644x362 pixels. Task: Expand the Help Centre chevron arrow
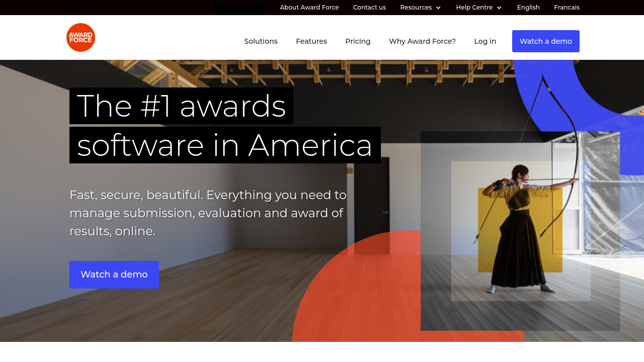(499, 8)
